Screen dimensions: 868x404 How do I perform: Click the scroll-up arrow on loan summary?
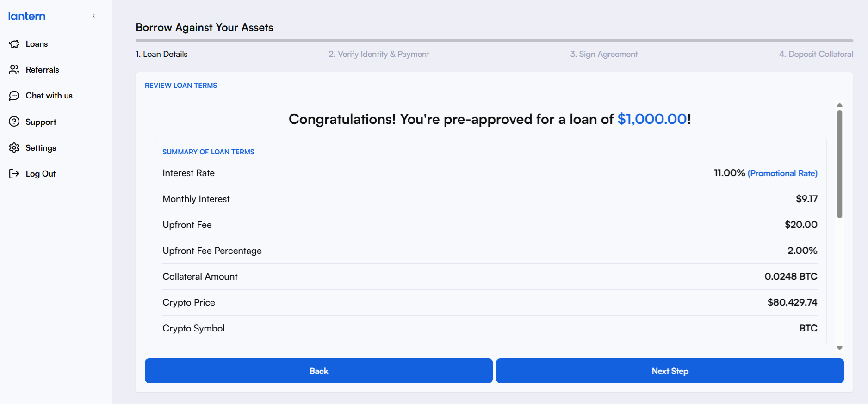[839, 105]
